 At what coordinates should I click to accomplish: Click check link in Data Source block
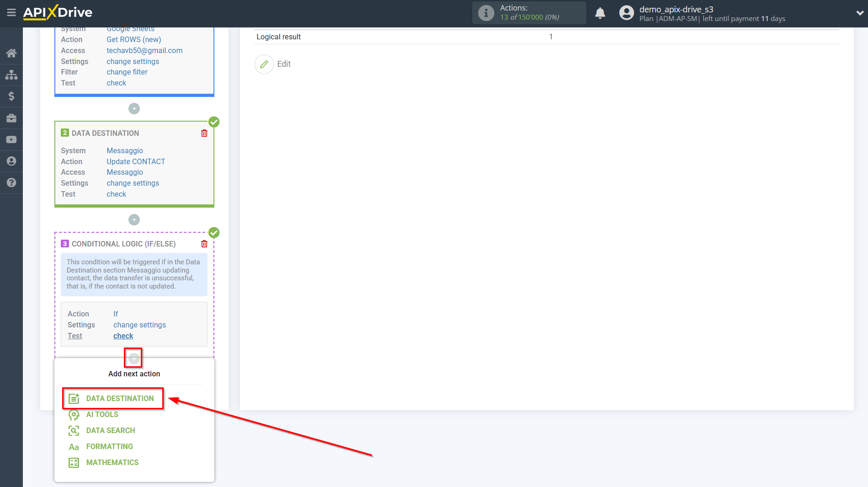[117, 83]
